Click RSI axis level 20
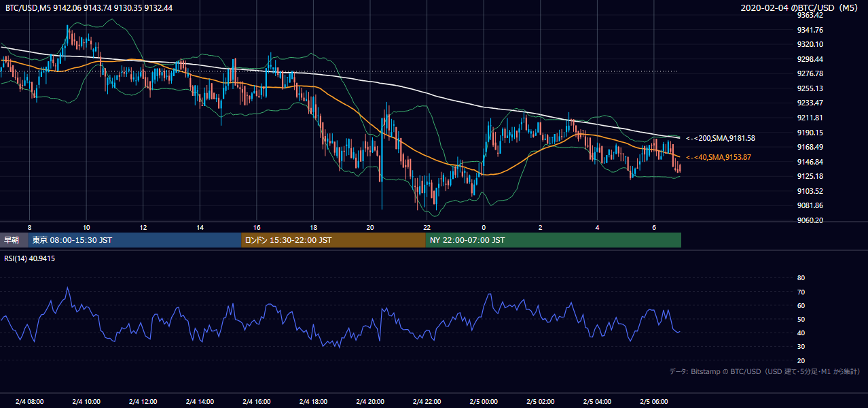This screenshot has width=868, height=408. (x=801, y=360)
